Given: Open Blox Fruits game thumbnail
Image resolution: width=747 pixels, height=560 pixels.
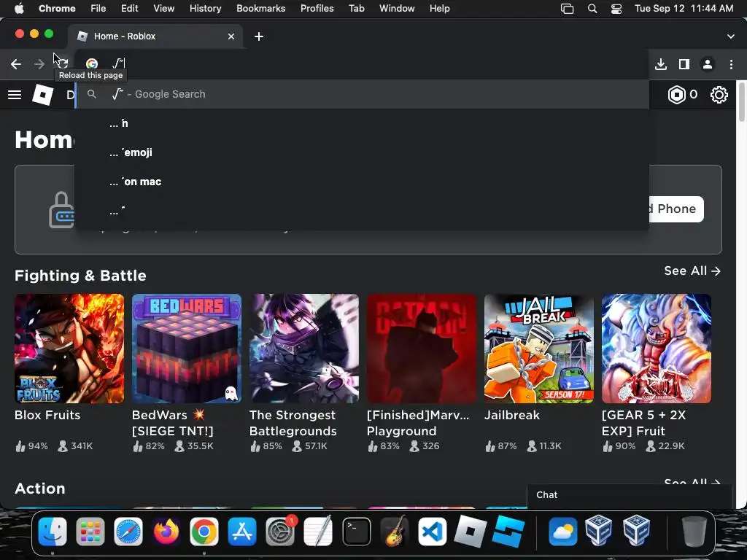Looking at the screenshot, I should coord(69,349).
